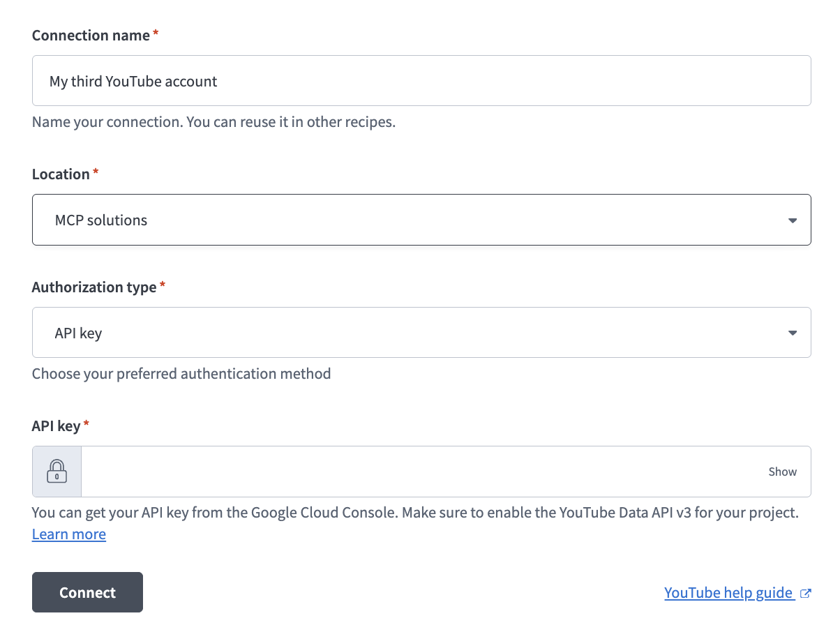The image size is (840, 632).
Task: Click Show to reveal the API key
Action: (x=782, y=472)
